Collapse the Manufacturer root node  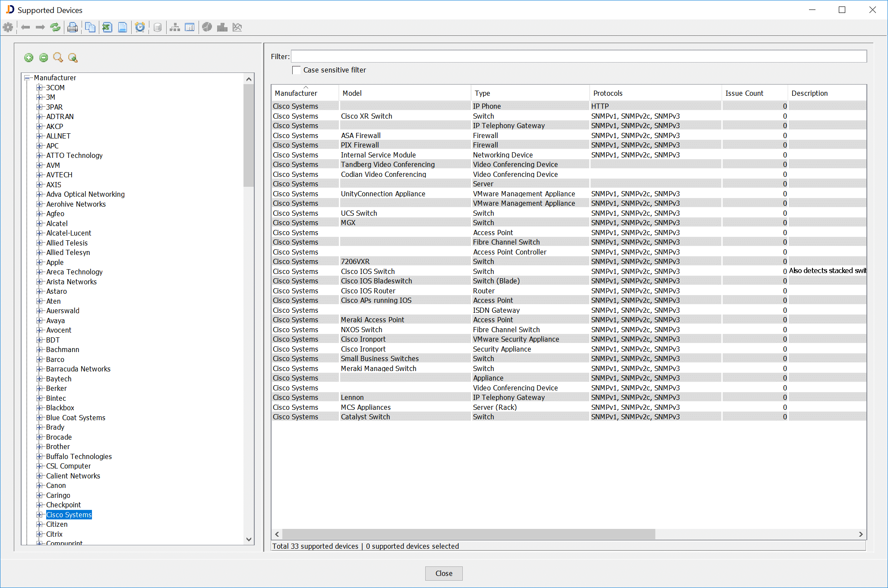pos(27,78)
